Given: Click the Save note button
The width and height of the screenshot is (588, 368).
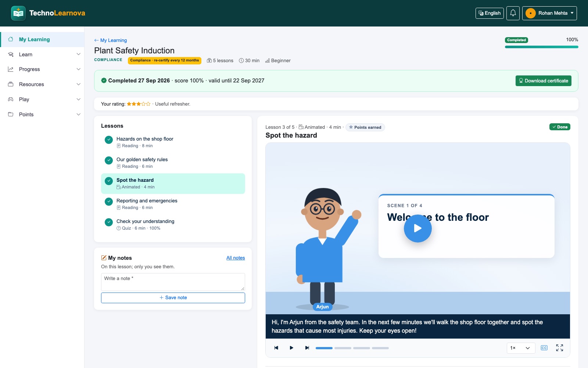Looking at the screenshot, I should coord(173,298).
